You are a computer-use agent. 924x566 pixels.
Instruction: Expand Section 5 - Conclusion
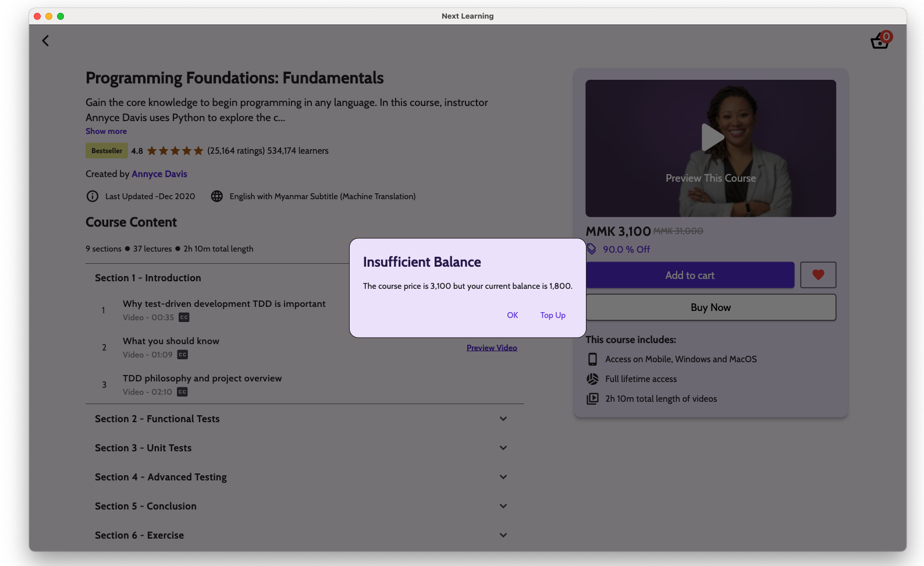coord(503,506)
